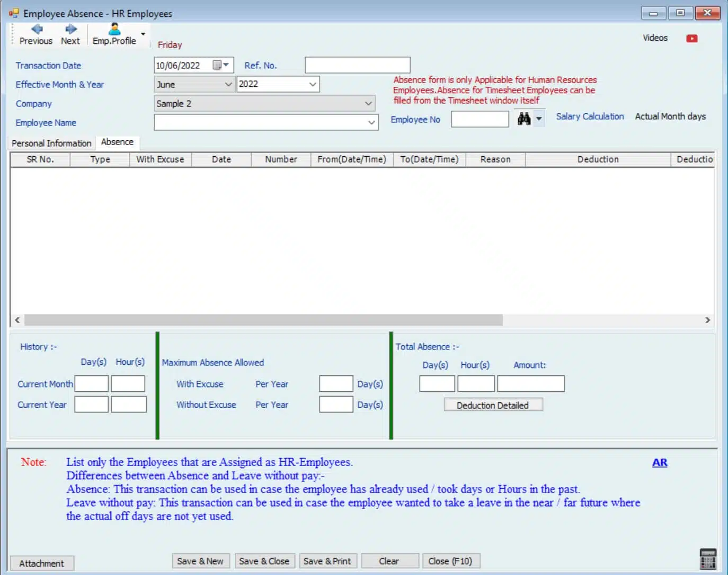
Task: Click the With Excuse column header
Action: 161,159
